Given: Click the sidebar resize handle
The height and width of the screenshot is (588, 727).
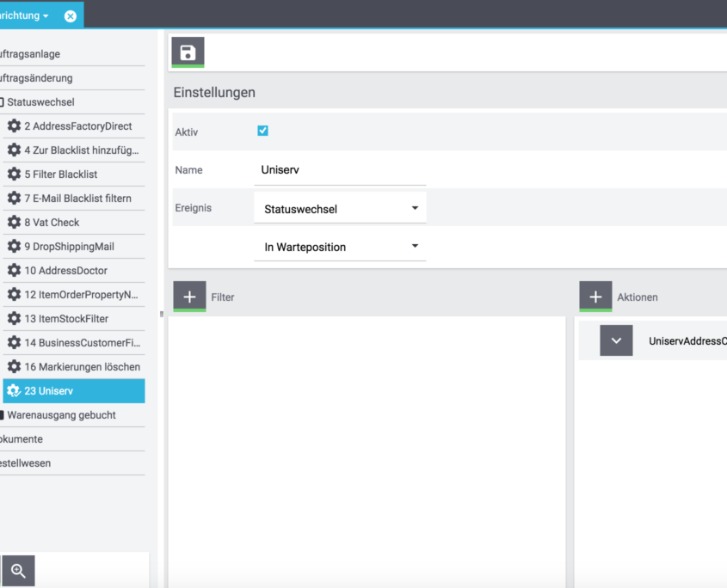Looking at the screenshot, I should point(162,314).
